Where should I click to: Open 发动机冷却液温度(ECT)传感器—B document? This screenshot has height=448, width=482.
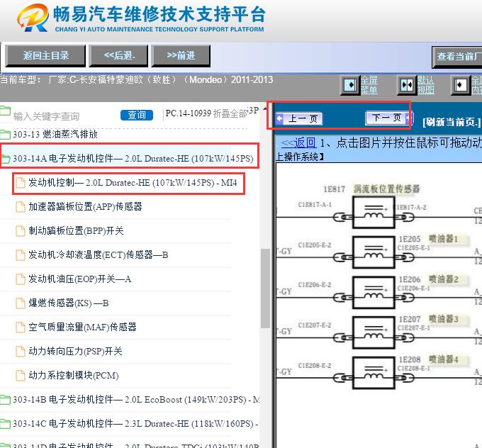tap(98, 255)
